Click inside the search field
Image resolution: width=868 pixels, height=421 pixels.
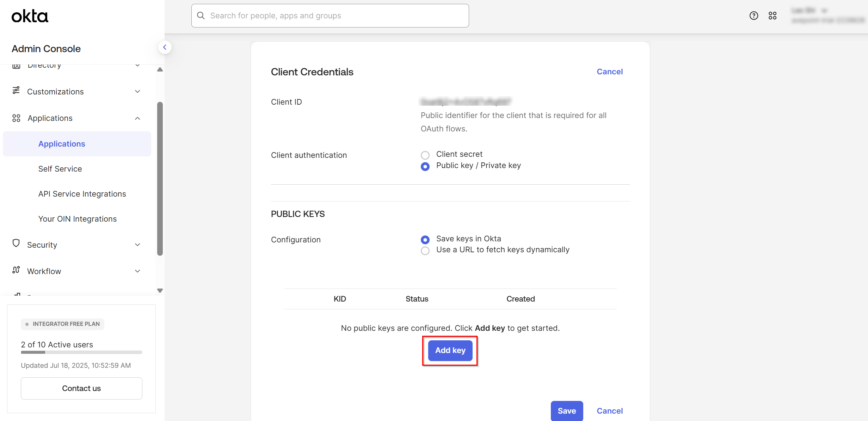click(x=330, y=15)
